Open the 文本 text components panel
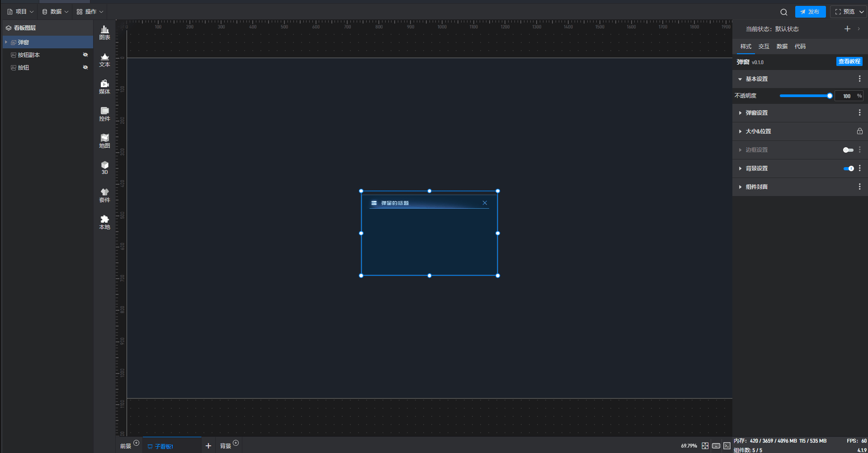 [104, 60]
